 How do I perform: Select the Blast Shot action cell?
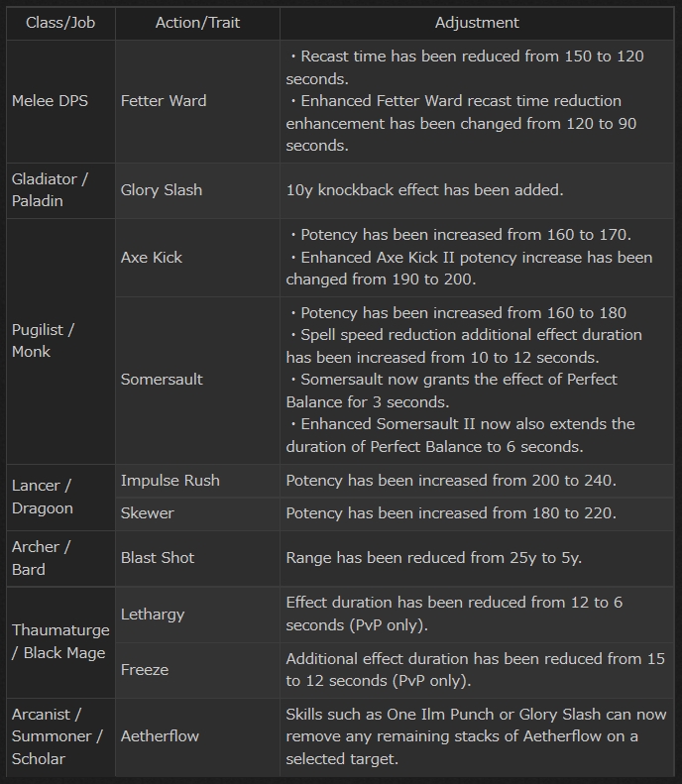(x=158, y=558)
